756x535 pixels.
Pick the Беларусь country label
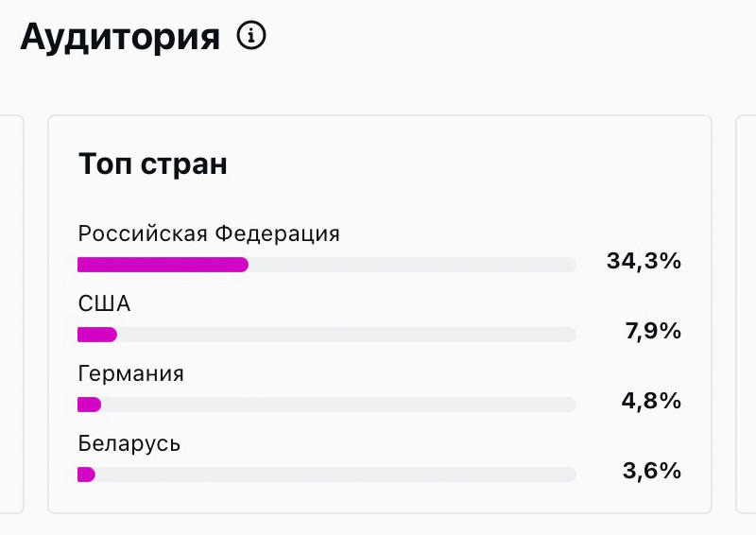click(x=129, y=443)
